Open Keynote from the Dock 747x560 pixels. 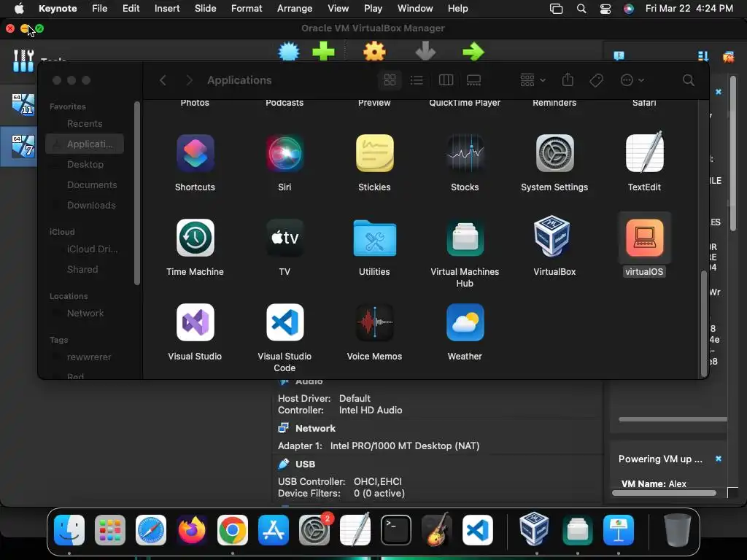coord(619,530)
